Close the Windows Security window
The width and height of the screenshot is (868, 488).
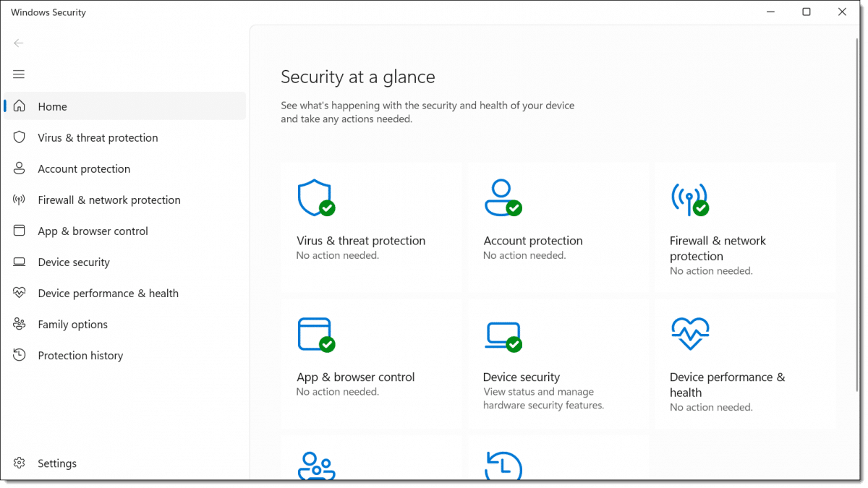pos(842,12)
